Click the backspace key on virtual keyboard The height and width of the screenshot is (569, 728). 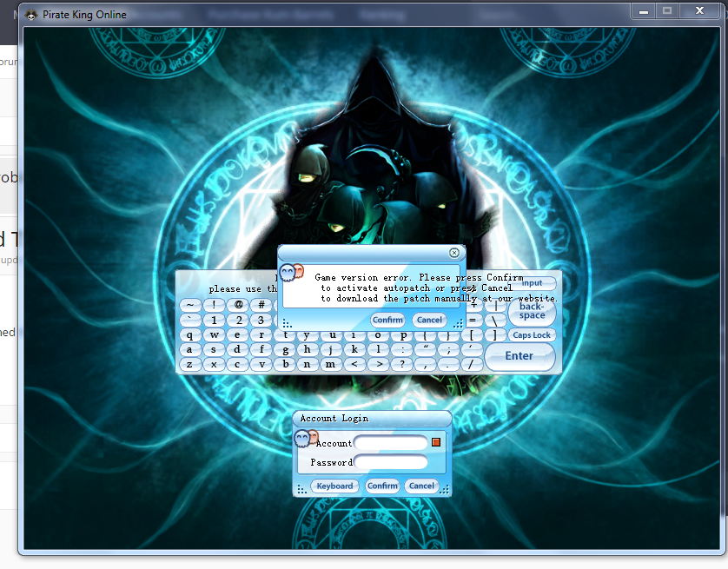pos(532,311)
